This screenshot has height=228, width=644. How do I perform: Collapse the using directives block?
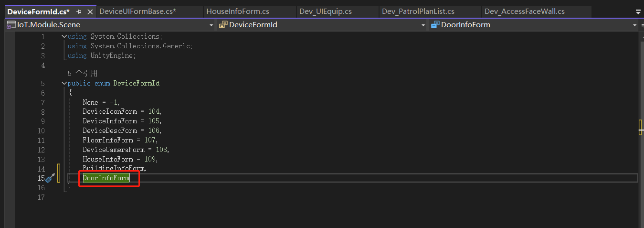64,37
